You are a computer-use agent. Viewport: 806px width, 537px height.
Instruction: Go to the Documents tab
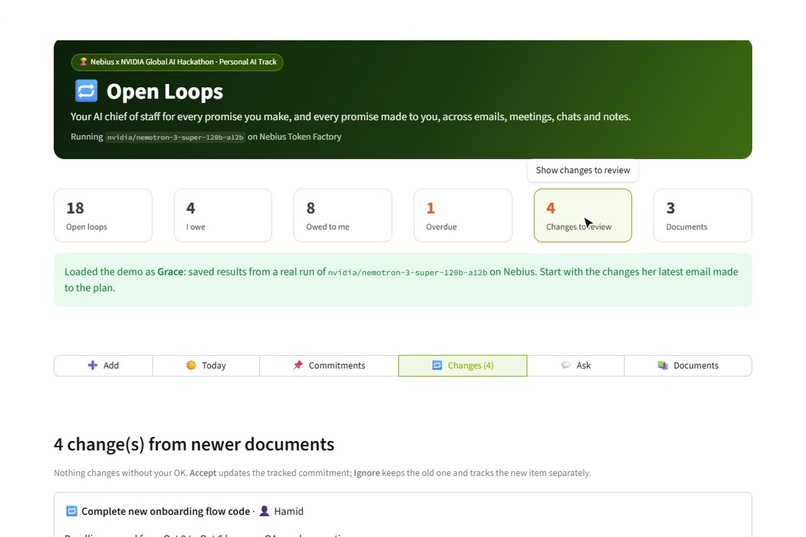(x=688, y=366)
